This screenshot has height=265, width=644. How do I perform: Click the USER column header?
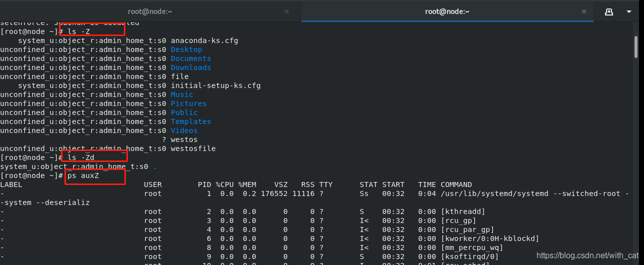153,184
